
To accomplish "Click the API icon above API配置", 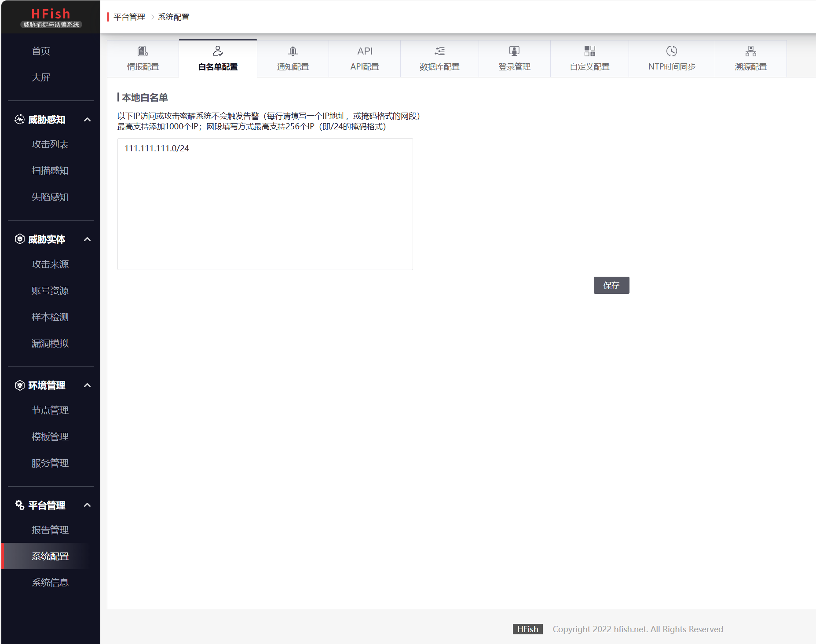I will point(364,51).
